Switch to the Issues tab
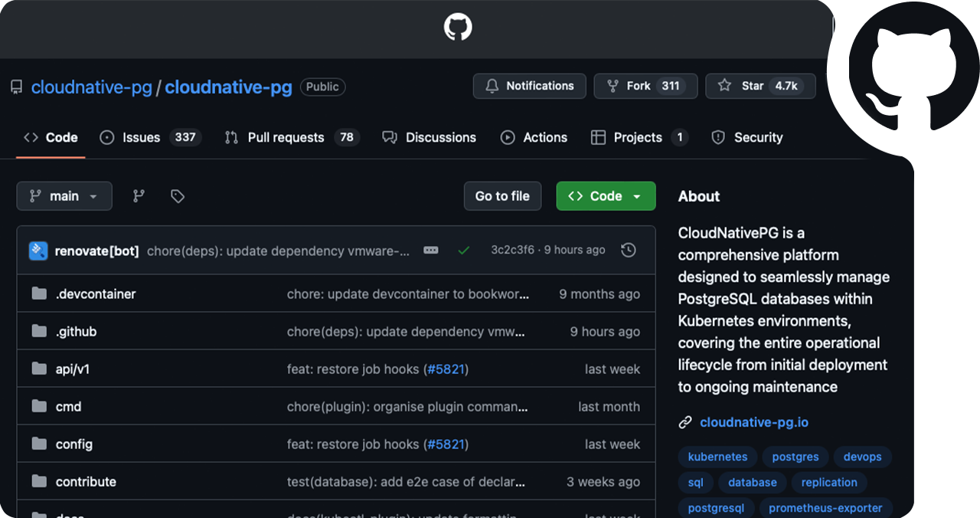Viewport: 980px width, 518px height. pyautogui.click(x=150, y=137)
